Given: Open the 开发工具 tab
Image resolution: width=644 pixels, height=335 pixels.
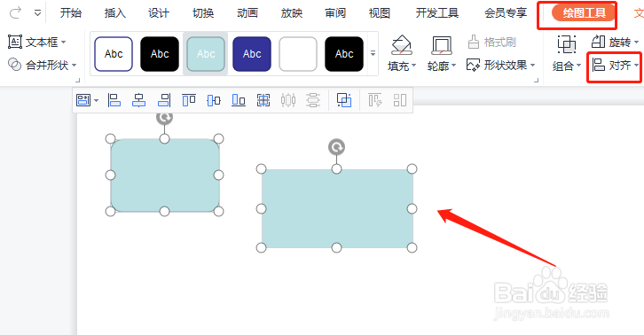Looking at the screenshot, I should click(437, 13).
